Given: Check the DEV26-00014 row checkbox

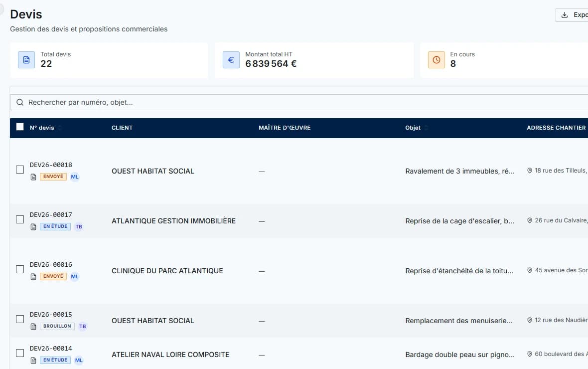Looking at the screenshot, I should [20, 353].
